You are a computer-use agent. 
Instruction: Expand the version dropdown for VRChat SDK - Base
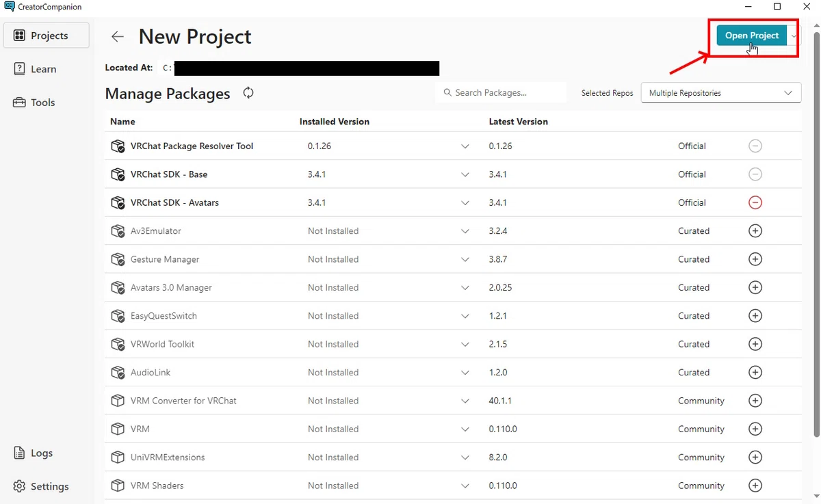(465, 174)
